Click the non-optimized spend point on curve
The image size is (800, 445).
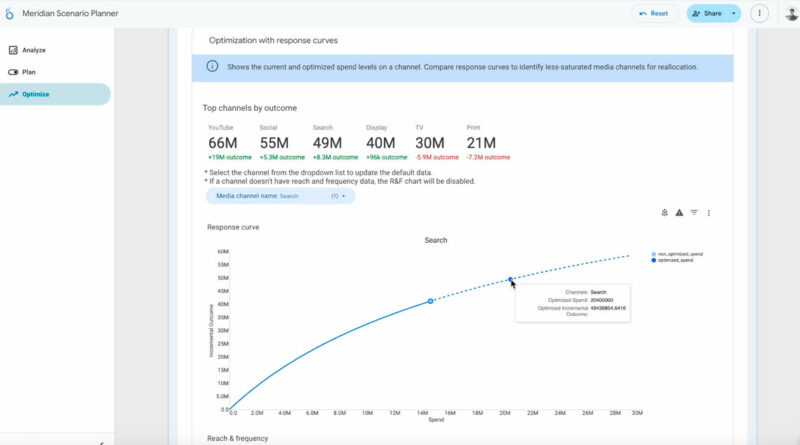tap(431, 301)
